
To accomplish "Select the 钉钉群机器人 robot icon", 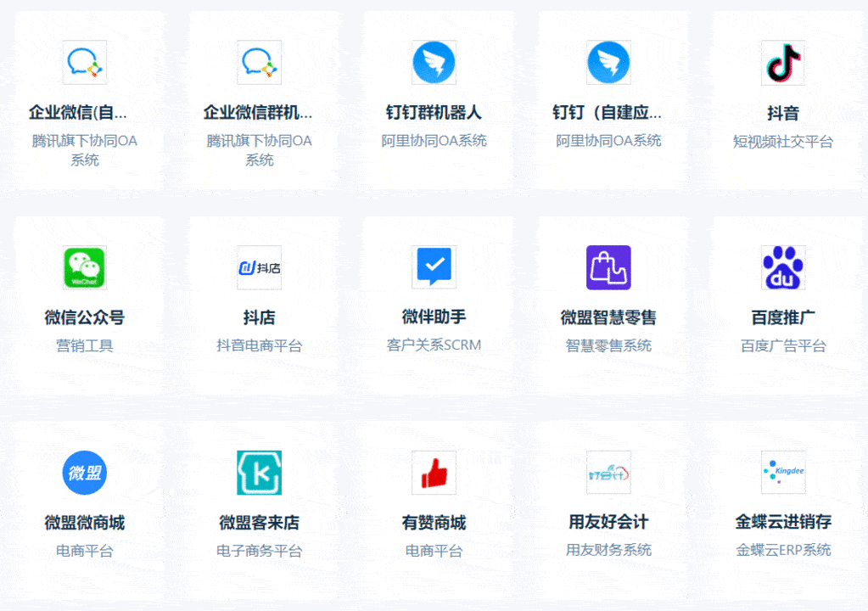I will (434, 62).
